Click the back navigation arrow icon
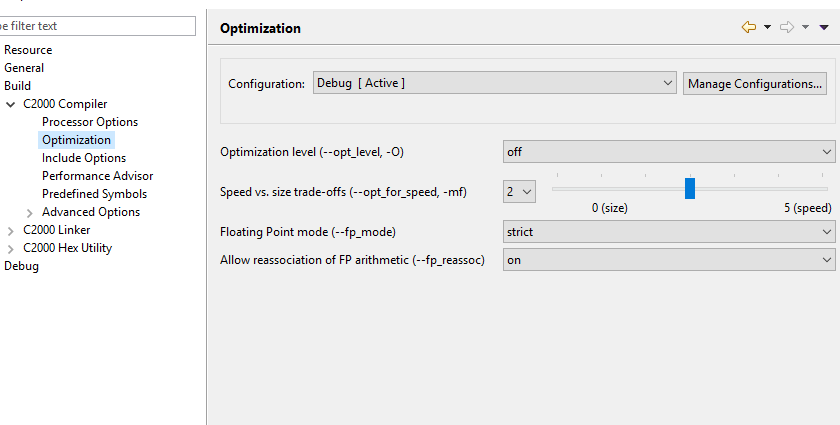The height and width of the screenshot is (425, 840). click(x=748, y=28)
